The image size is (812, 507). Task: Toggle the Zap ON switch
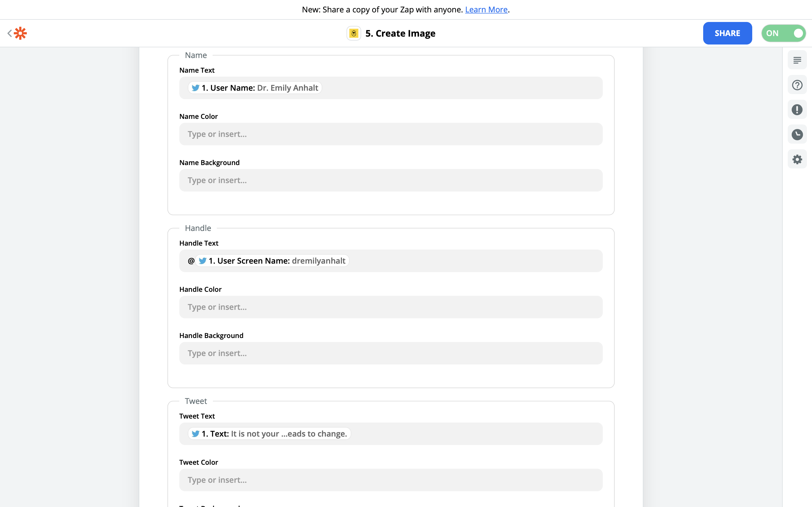point(784,33)
